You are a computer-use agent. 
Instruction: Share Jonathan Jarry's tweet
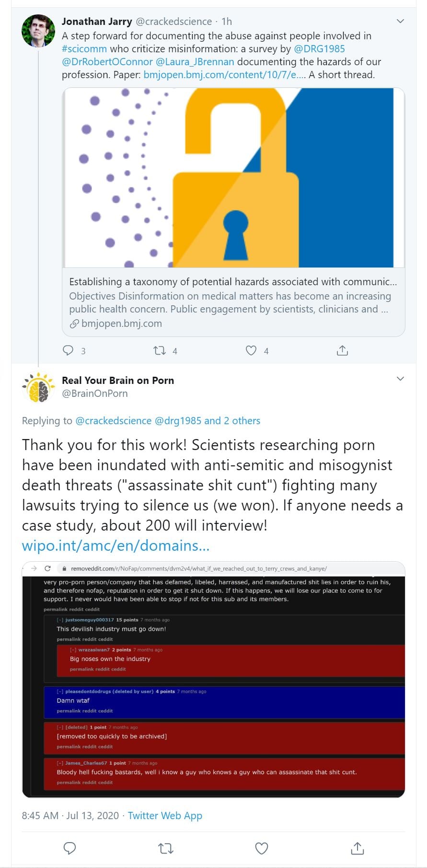tap(342, 350)
